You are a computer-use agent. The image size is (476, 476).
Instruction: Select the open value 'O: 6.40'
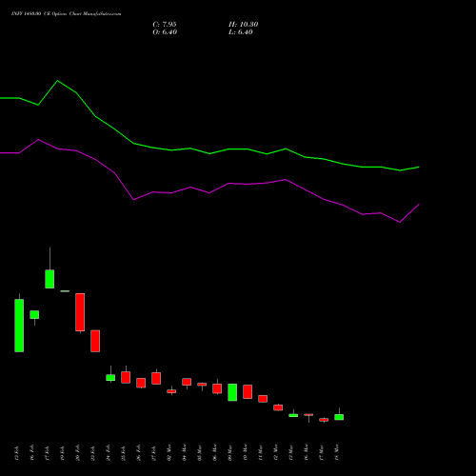(165, 32)
